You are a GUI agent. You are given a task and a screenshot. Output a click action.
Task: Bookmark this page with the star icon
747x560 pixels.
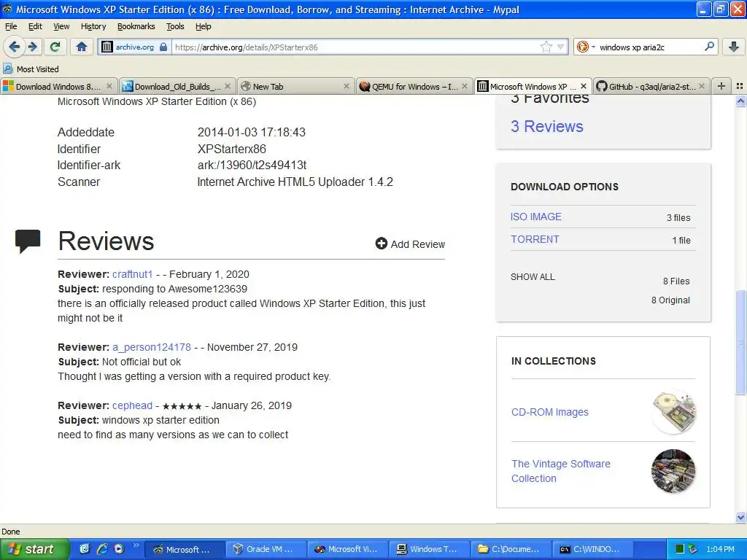[546, 47]
